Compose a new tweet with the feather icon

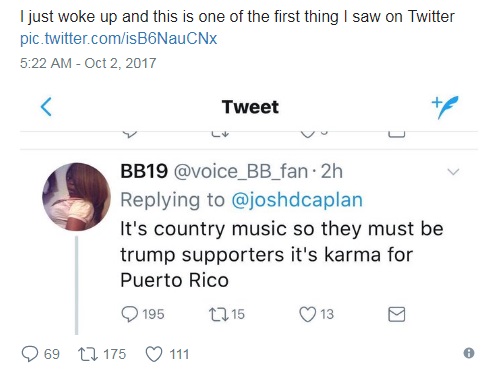click(445, 107)
